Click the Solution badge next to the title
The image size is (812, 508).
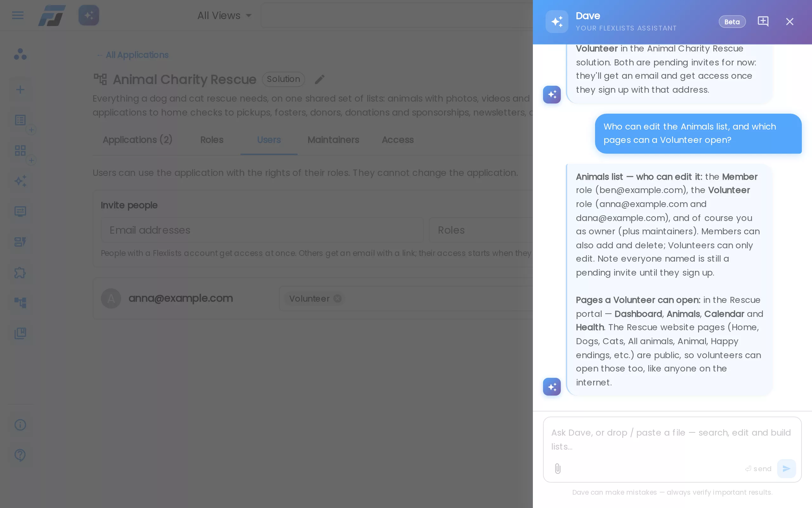pyautogui.click(x=284, y=79)
